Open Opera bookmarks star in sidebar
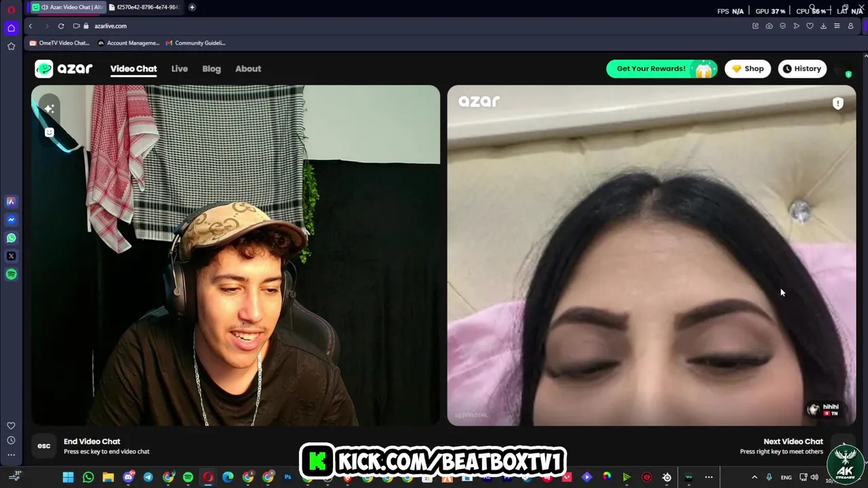The height and width of the screenshot is (488, 868). 11,46
